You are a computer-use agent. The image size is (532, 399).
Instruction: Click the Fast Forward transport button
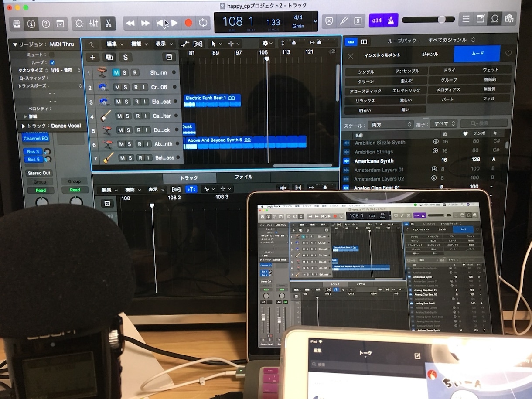145,23
